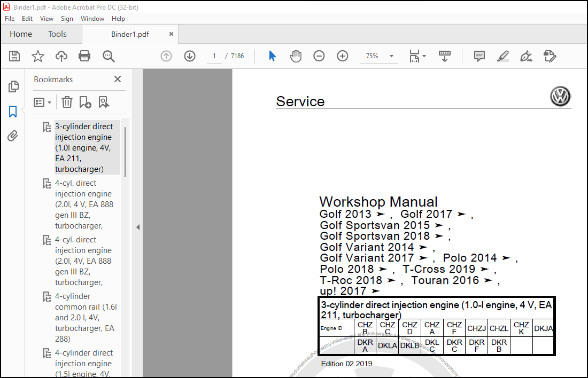Click the T-Cross 2019 model text
The height and width of the screenshot is (378, 588).
tap(439, 269)
